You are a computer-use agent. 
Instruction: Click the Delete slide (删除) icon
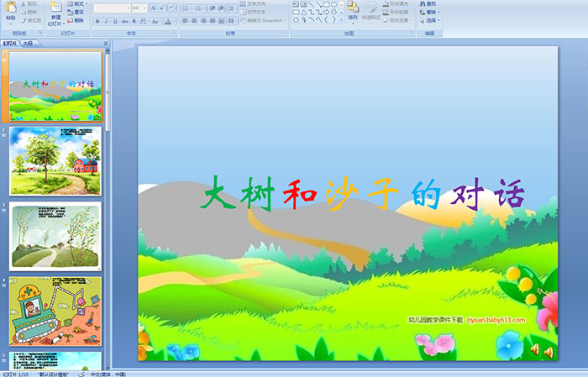(x=76, y=21)
